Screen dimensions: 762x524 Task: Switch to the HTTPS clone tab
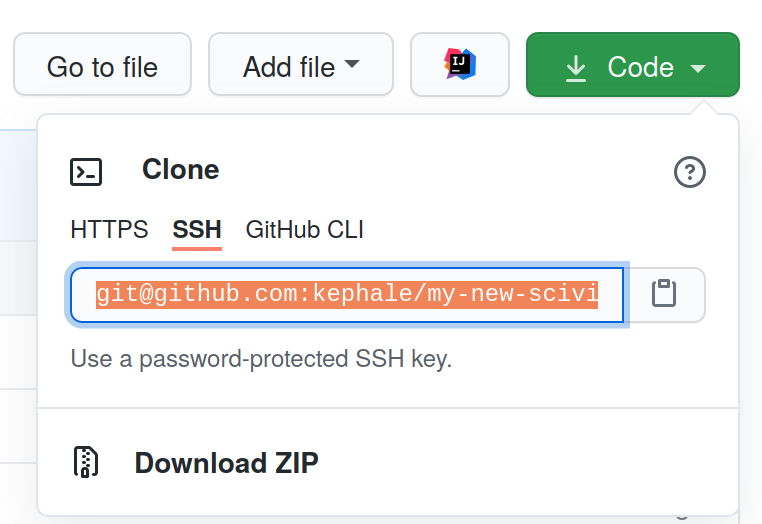click(109, 229)
